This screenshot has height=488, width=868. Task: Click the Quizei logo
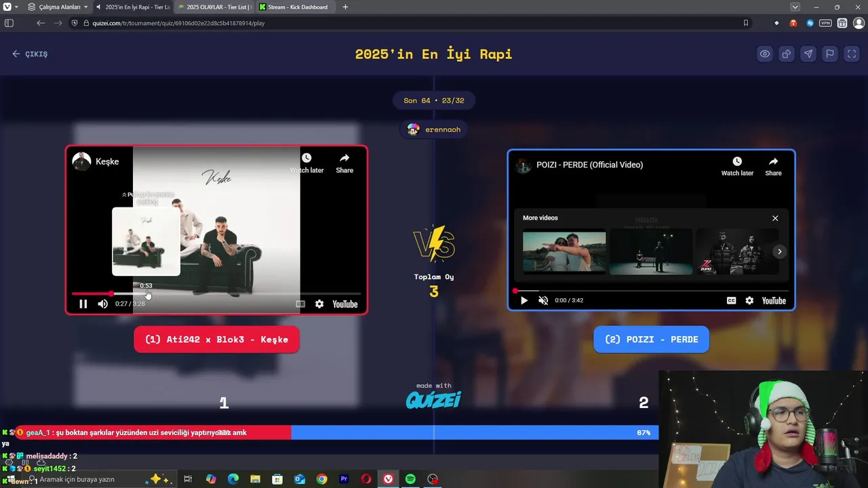tap(433, 400)
